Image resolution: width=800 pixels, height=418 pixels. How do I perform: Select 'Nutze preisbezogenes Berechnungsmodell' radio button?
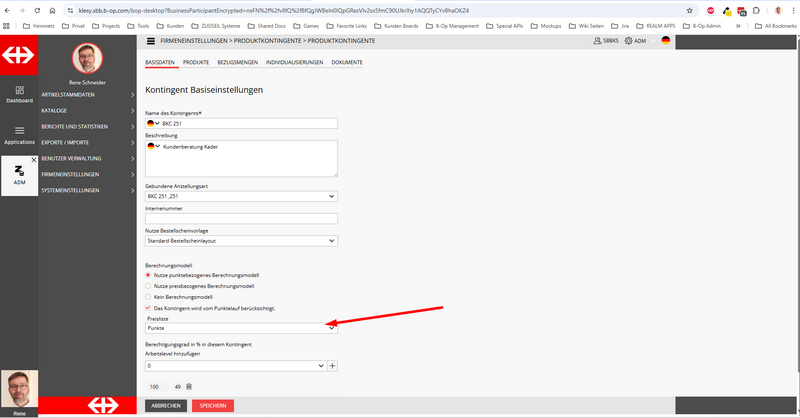click(149, 285)
